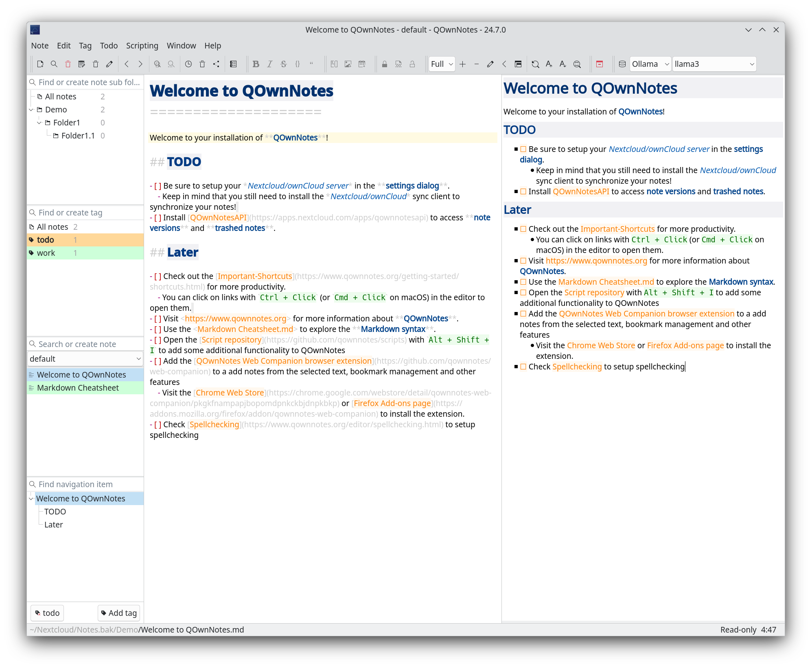This screenshot has height=668, width=812.
Task: Click the Italic formatting icon
Action: 269,64
